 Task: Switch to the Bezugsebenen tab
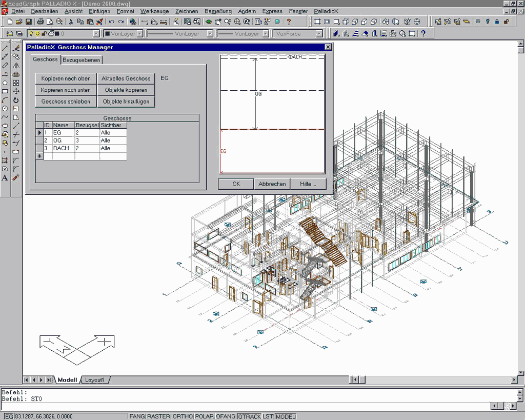(82, 60)
